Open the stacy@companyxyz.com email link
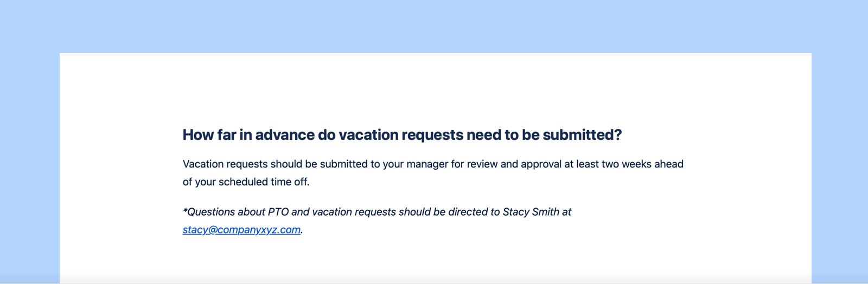 pos(241,230)
